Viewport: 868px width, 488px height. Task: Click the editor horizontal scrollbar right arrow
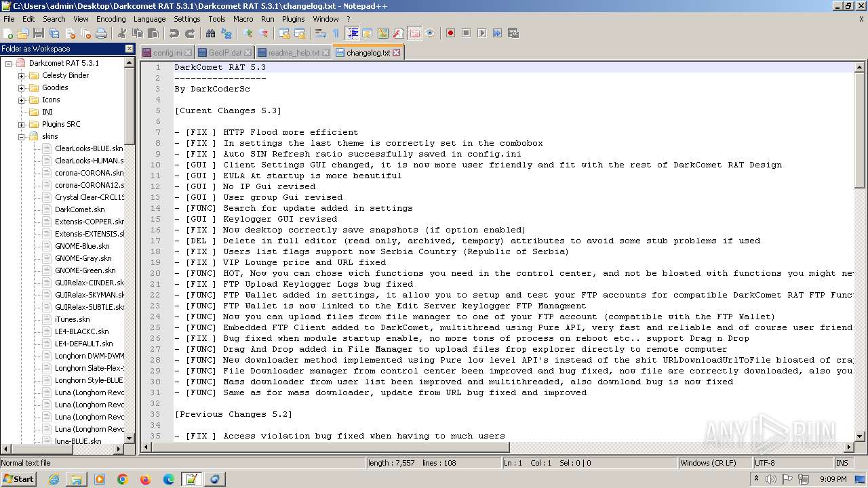point(848,448)
